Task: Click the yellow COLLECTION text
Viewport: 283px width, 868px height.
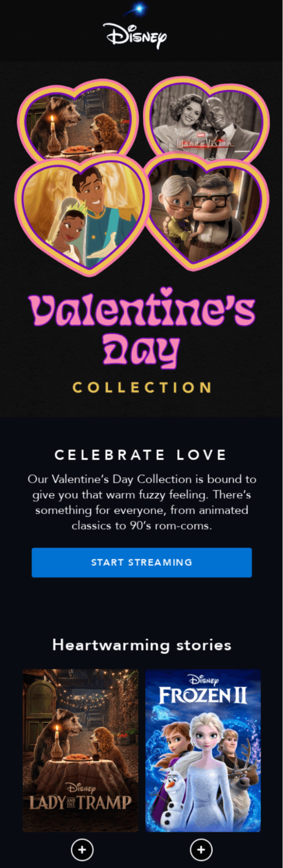Action: click(142, 387)
